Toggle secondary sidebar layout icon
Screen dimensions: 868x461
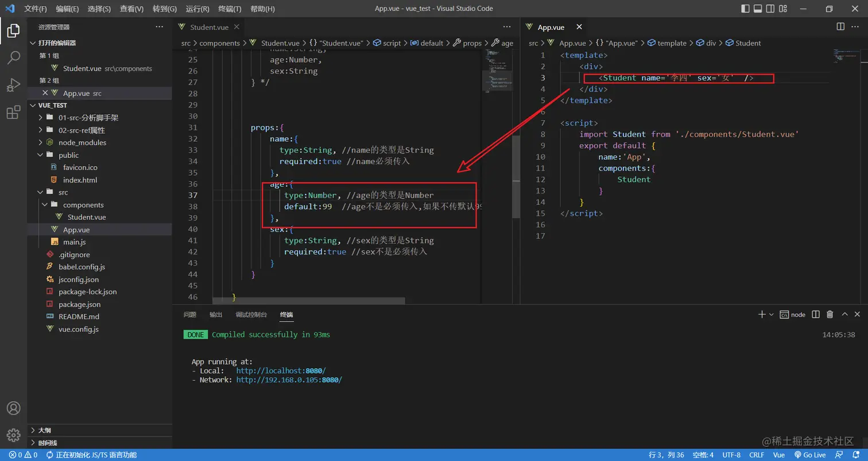click(x=770, y=9)
